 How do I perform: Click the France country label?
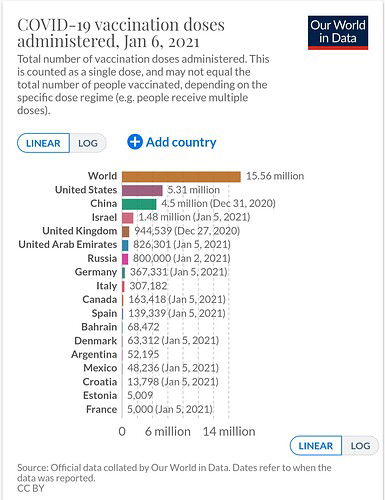click(x=102, y=409)
